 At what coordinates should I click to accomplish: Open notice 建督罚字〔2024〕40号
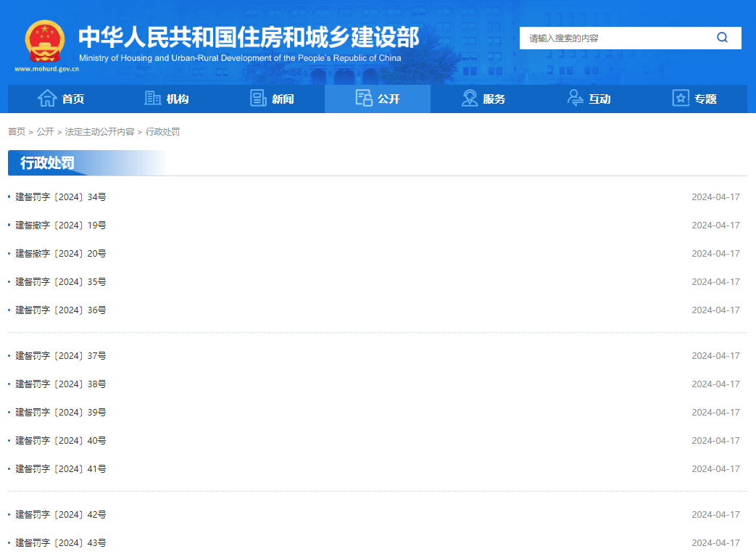[x=61, y=441]
